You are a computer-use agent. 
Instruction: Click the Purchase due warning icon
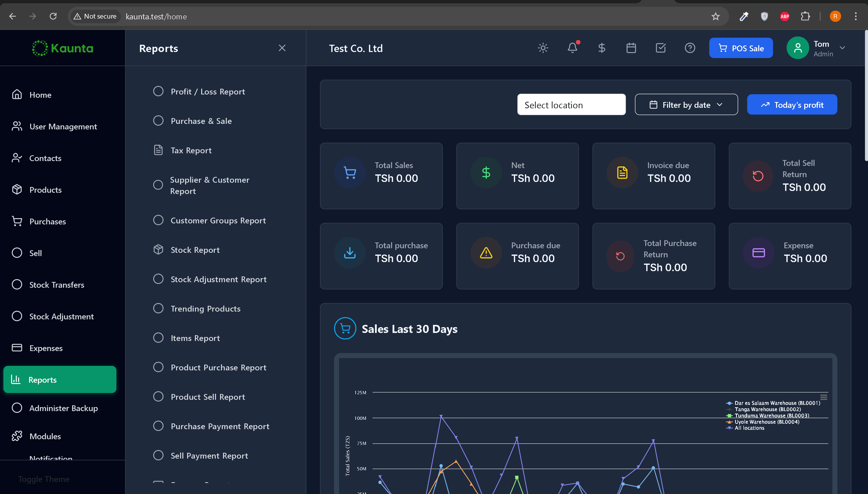[486, 253]
